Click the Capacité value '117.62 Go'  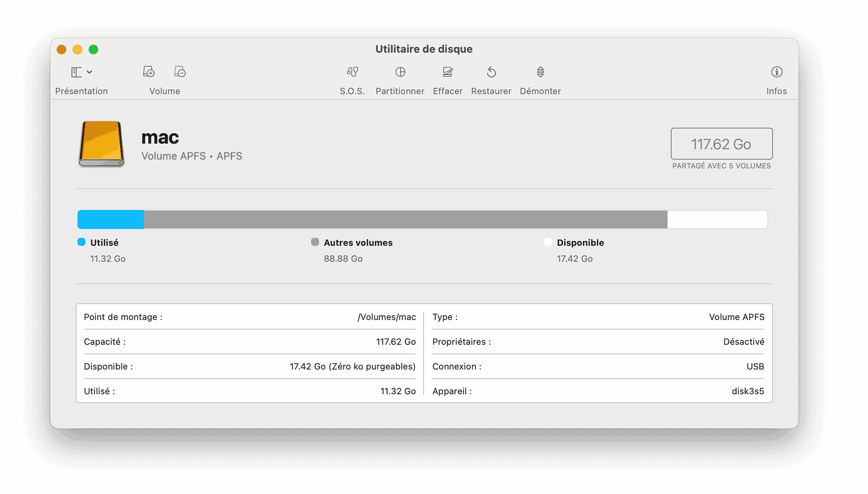396,342
